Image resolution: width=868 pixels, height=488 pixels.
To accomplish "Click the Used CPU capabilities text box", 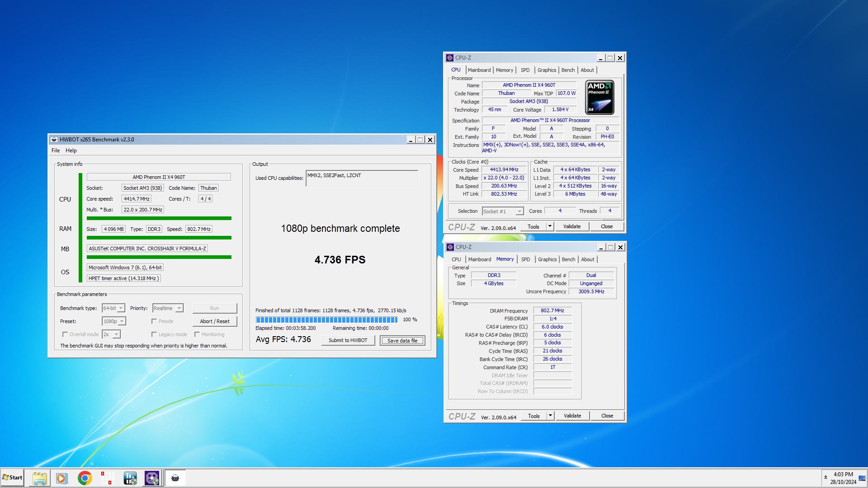I will [362, 178].
